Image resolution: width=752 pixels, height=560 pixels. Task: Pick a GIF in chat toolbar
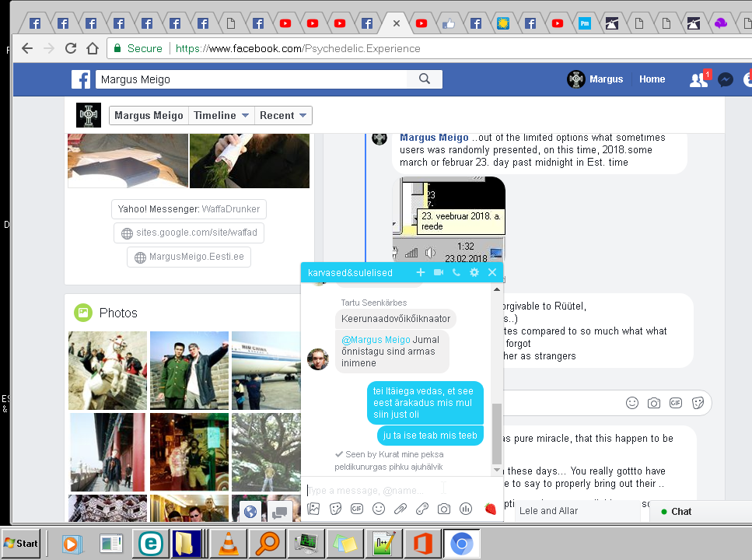point(357,509)
